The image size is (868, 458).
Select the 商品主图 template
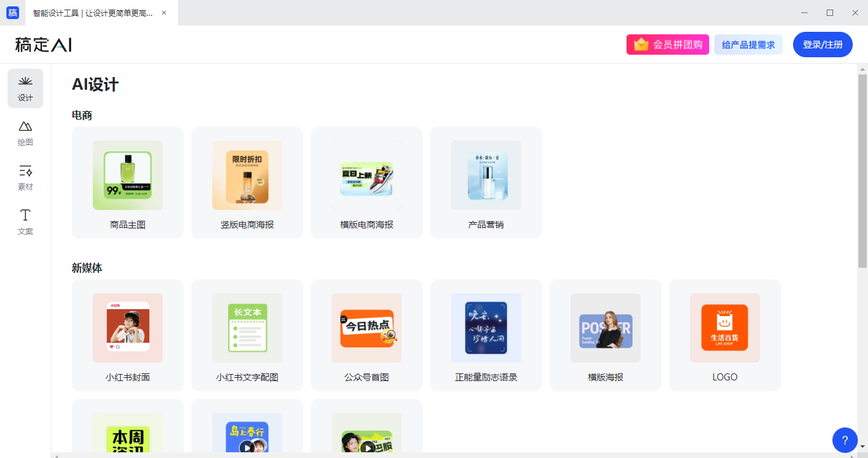point(127,182)
